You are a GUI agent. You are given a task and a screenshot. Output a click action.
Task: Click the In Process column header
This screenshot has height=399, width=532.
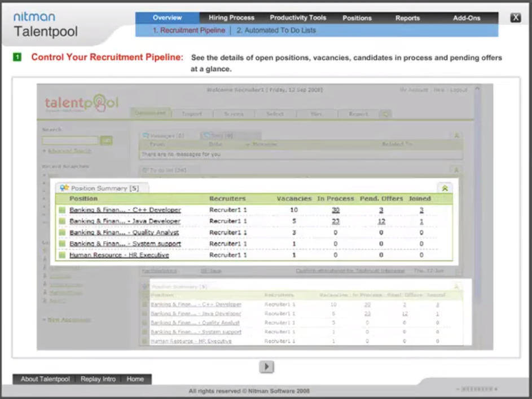pyautogui.click(x=335, y=198)
